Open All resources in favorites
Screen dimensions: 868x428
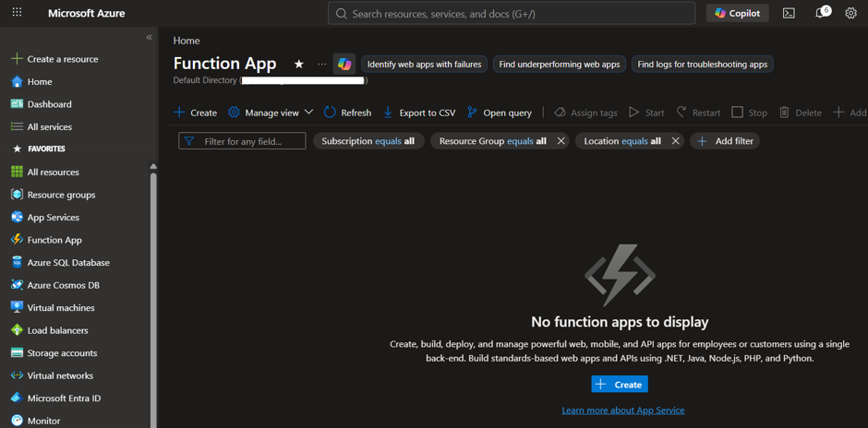[x=45, y=172]
